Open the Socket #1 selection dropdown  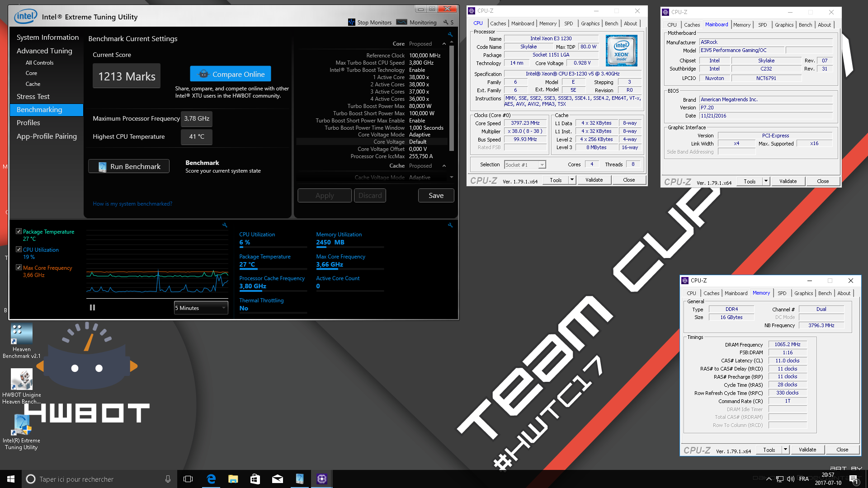click(x=525, y=165)
